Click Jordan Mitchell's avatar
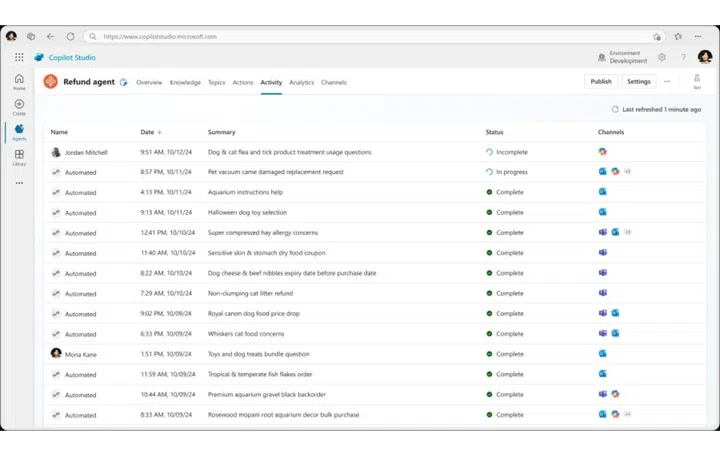Screen dimensions: 720x456 point(56,152)
